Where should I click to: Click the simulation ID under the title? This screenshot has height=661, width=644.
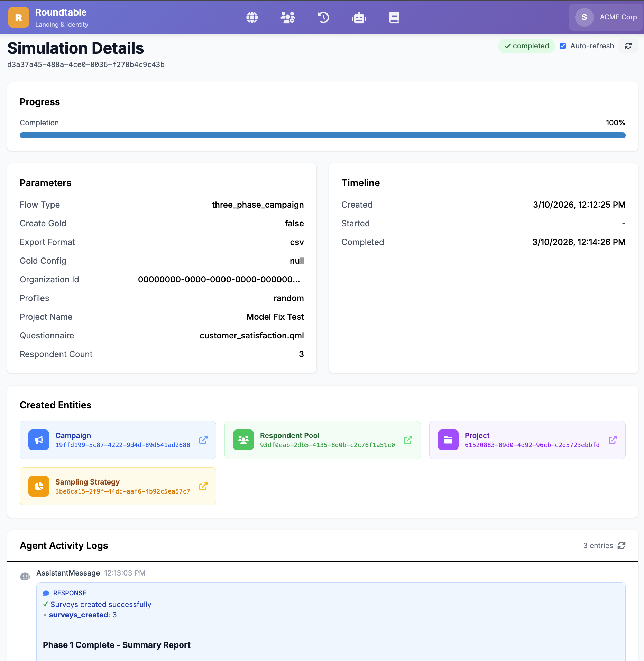(x=86, y=65)
